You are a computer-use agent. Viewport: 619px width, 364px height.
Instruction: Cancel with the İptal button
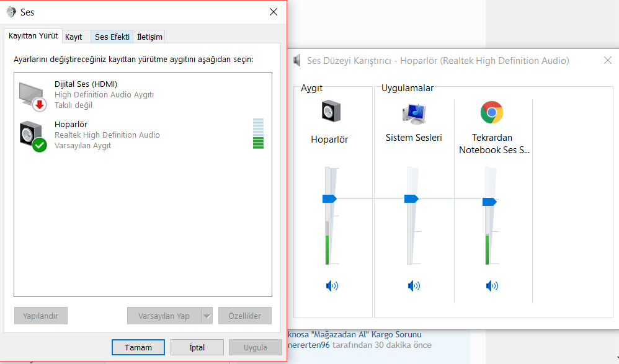click(197, 347)
